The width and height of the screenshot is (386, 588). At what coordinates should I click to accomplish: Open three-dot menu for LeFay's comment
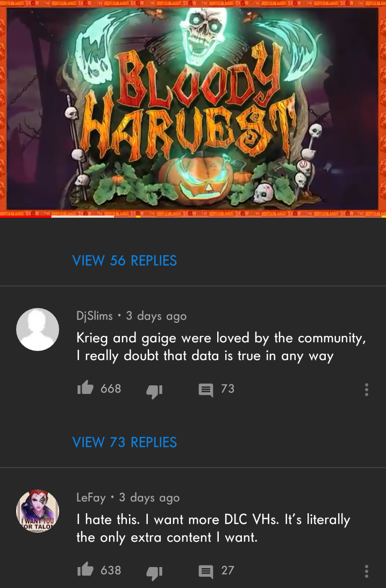pyautogui.click(x=367, y=571)
